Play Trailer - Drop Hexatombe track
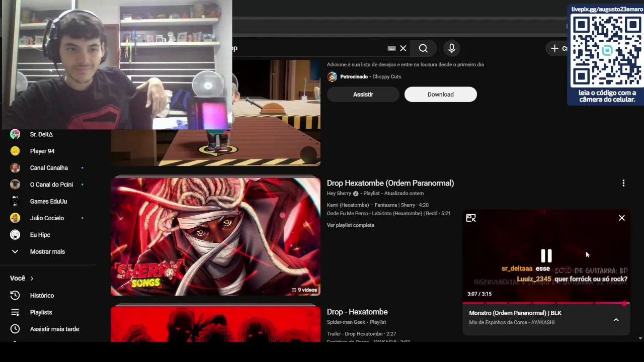Screen dimensions: 644x362 click(362, 334)
